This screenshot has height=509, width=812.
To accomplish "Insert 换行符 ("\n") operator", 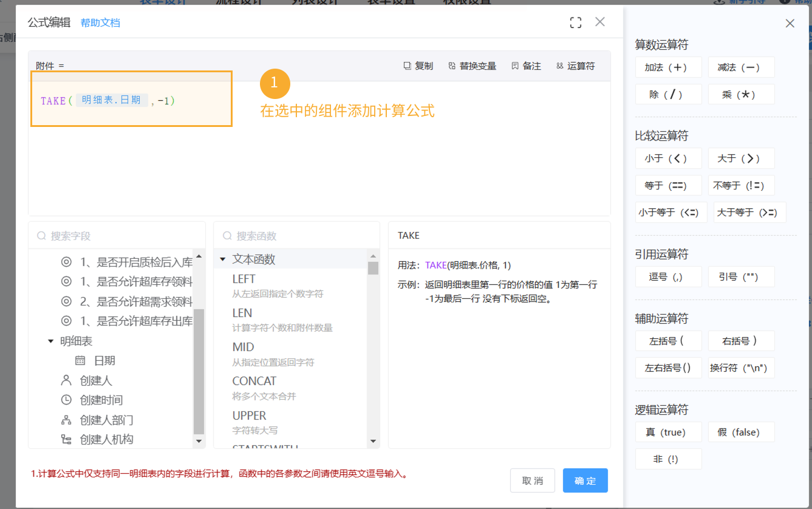I will point(741,367).
